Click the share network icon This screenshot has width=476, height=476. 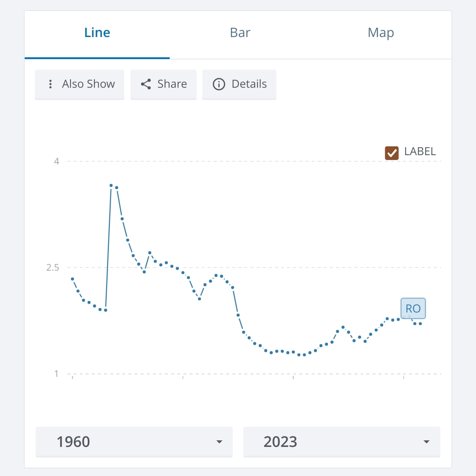pos(146,84)
